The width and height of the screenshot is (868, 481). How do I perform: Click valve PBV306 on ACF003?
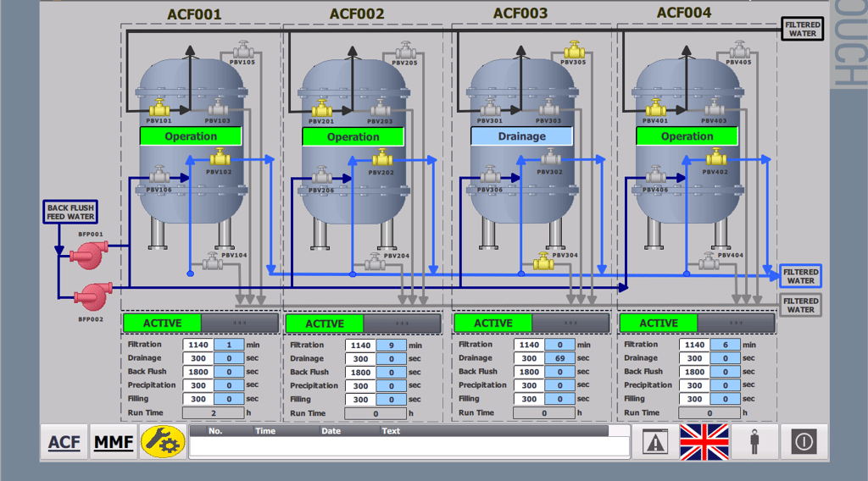[x=491, y=174]
